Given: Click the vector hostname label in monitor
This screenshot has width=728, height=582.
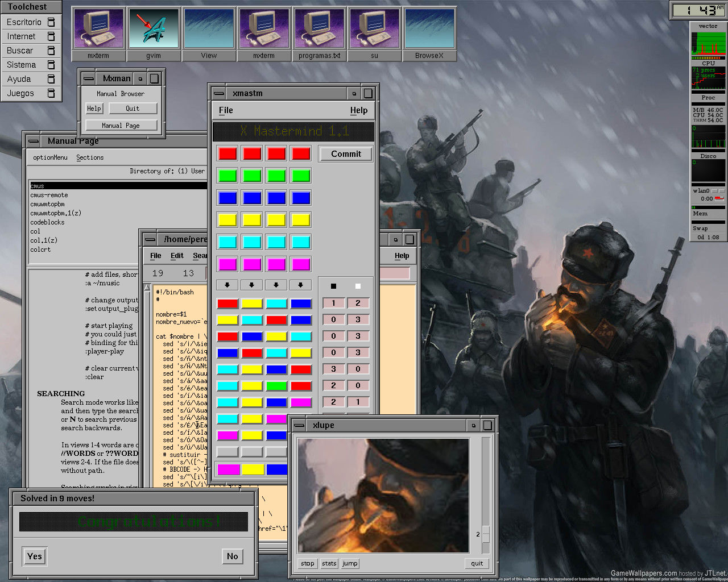Looking at the screenshot, I should 708,26.
